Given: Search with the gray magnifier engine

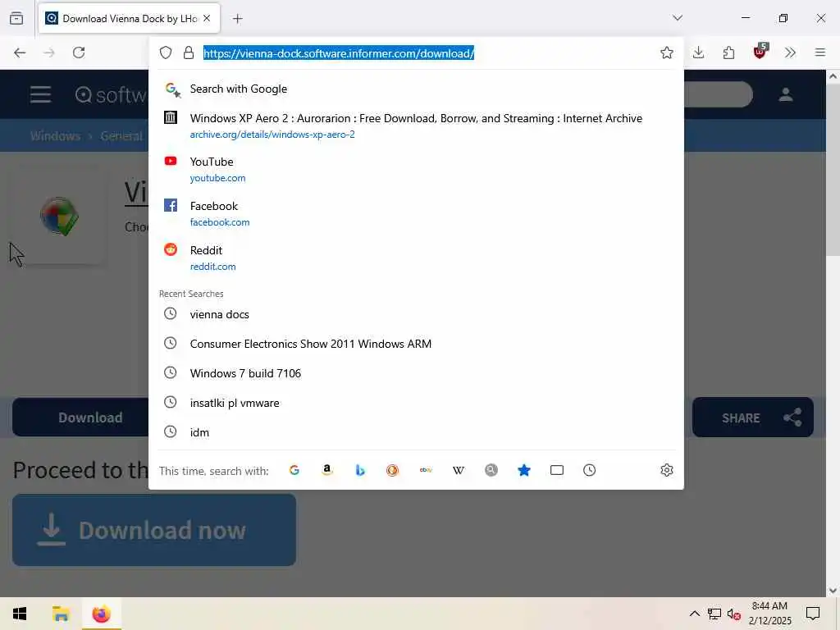Looking at the screenshot, I should pyautogui.click(x=491, y=470).
